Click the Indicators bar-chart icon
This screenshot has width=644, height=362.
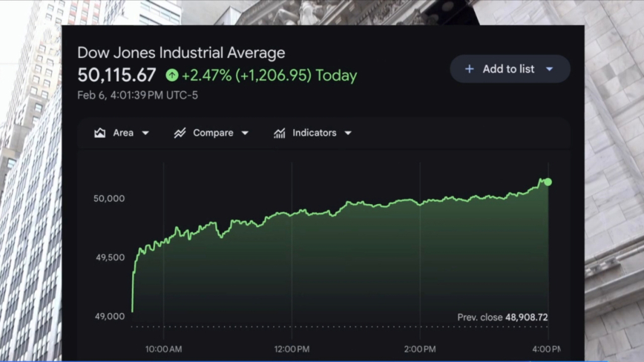tap(280, 133)
